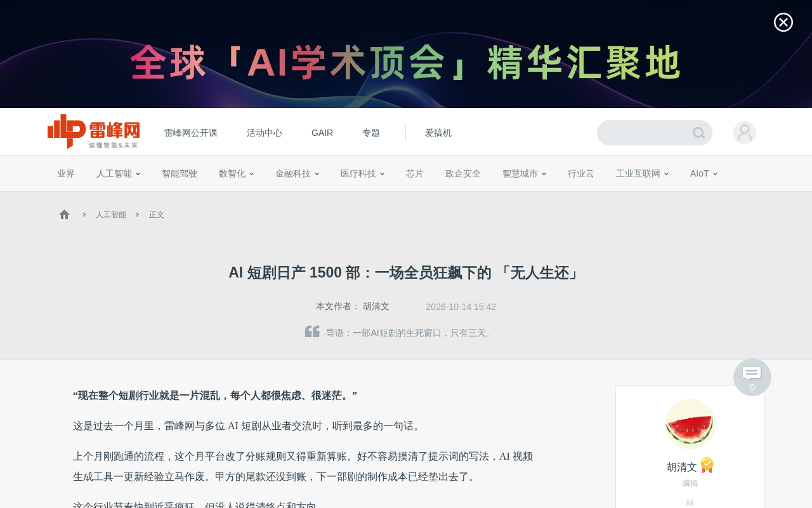Click 正文 in the breadcrumb

tap(157, 215)
